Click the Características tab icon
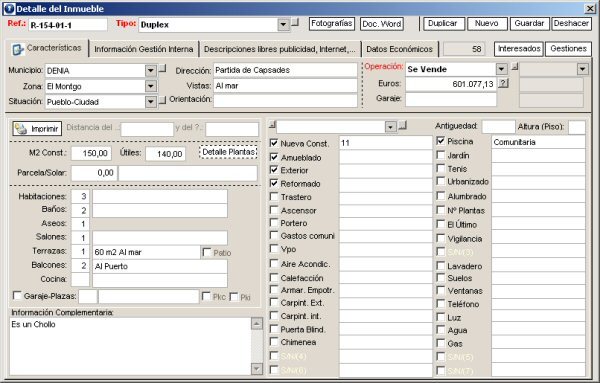The width and height of the screenshot is (600, 383). (x=18, y=49)
